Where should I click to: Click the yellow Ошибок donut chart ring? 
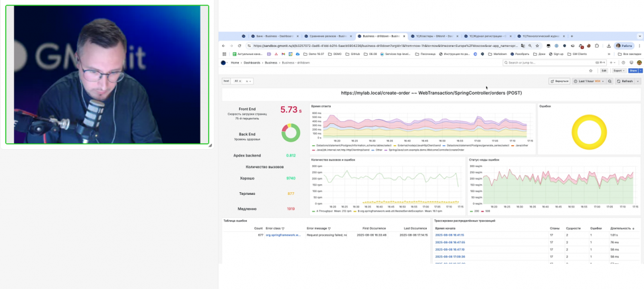click(575, 131)
